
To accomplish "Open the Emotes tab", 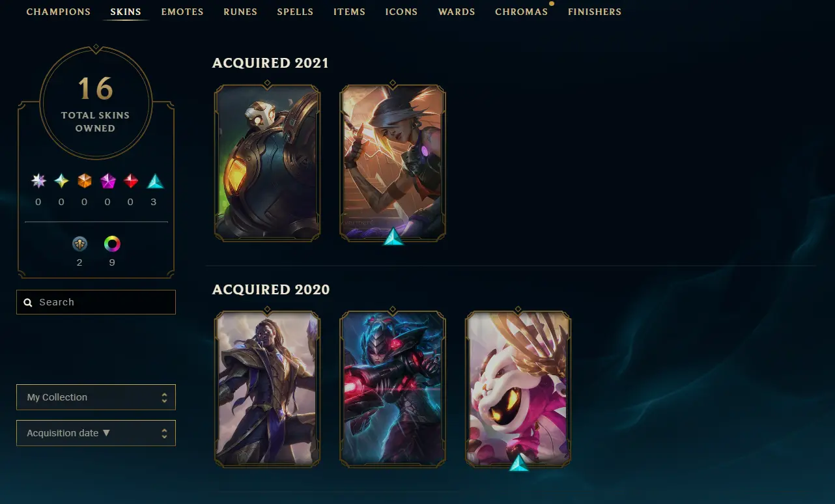I will 182,12.
